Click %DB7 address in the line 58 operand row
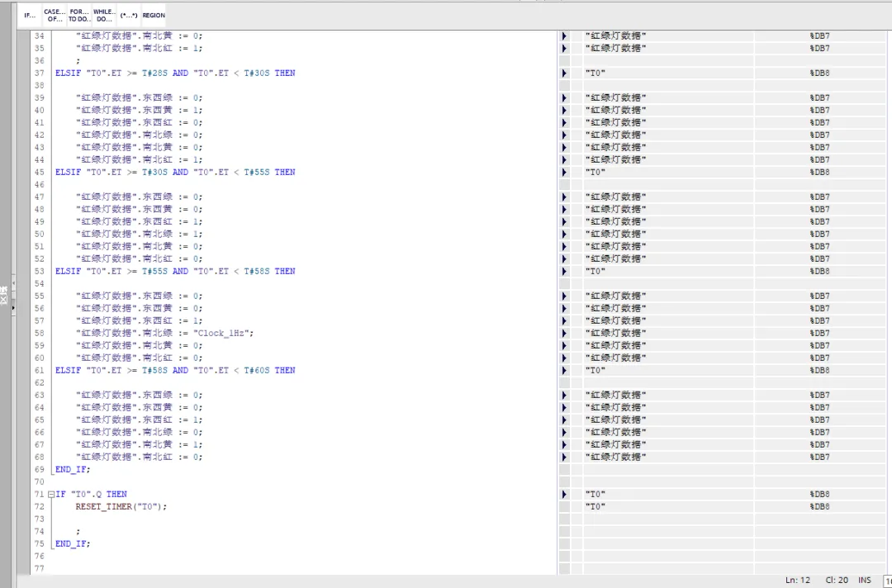The height and width of the screenshot is (588, 892). click(x=820, y=334)
